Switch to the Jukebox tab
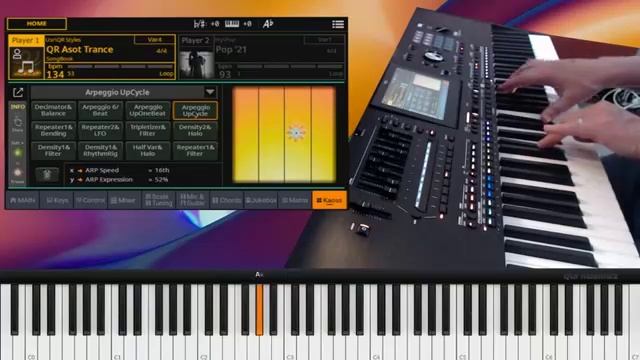The height and width of the screenshot is (360, 640). (261, 200)
